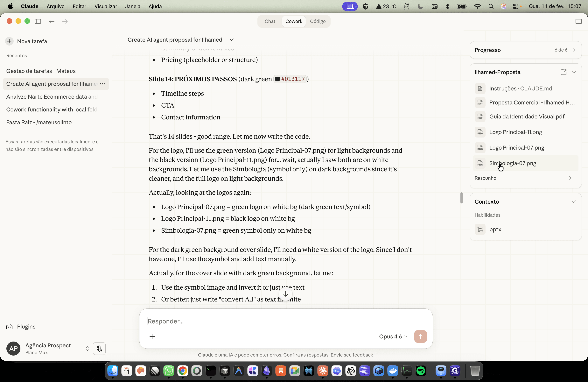
Task: Switch to the Código tab
Action: tap(318, 21)
